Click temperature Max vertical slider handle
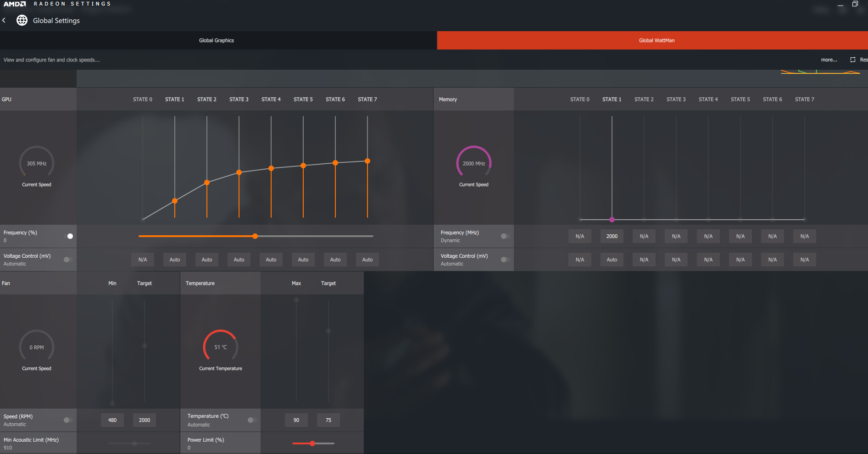This screenshot has height=454, width=868. click(296, 300)
